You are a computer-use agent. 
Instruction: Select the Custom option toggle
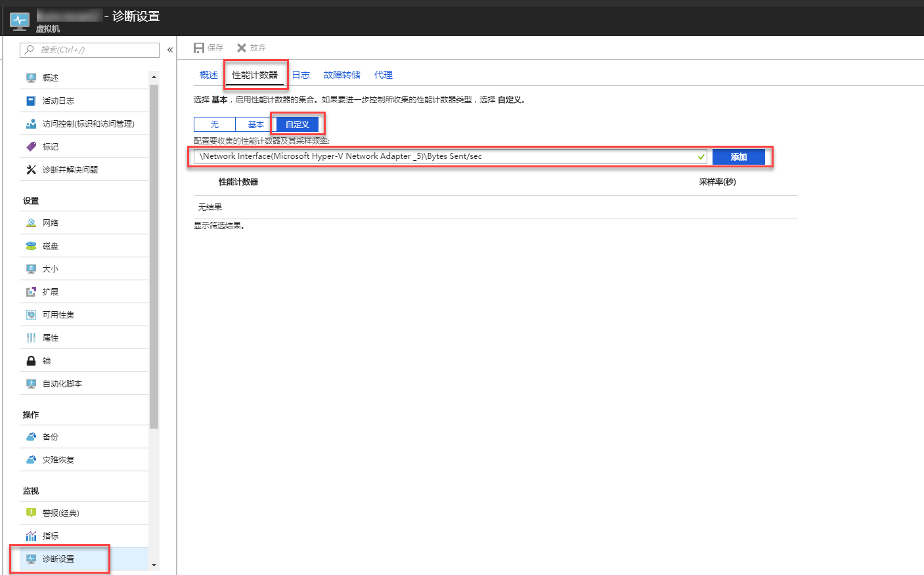pos(297,124)
